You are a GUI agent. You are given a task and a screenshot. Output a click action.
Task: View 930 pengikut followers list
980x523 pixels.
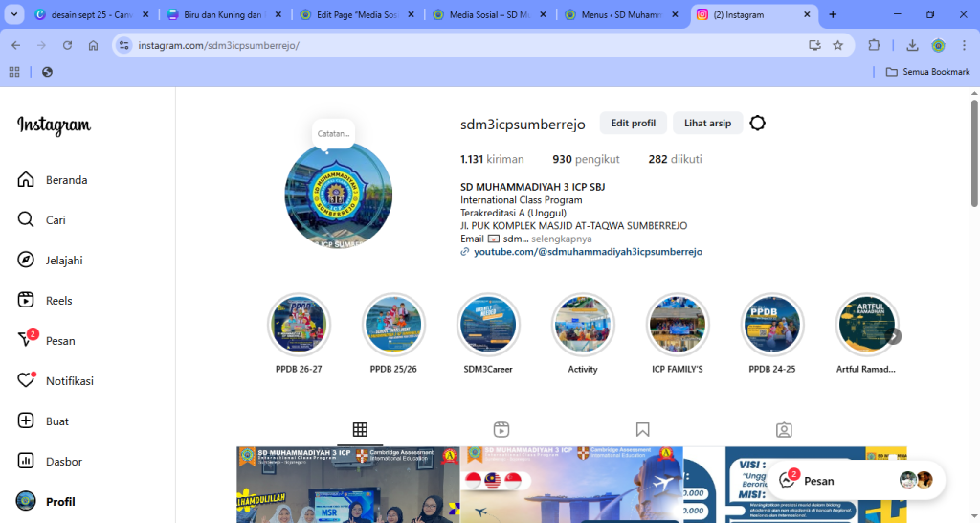586,160
